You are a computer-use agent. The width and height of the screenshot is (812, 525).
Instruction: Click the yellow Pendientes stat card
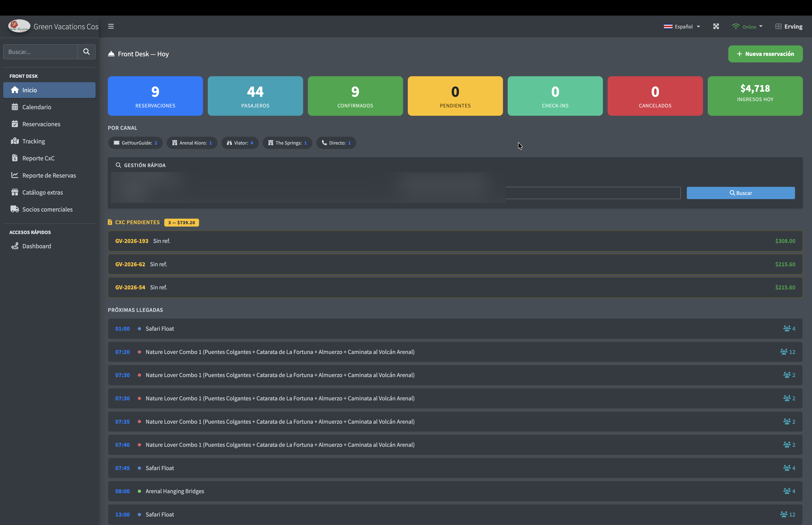[x=455, y=96]
